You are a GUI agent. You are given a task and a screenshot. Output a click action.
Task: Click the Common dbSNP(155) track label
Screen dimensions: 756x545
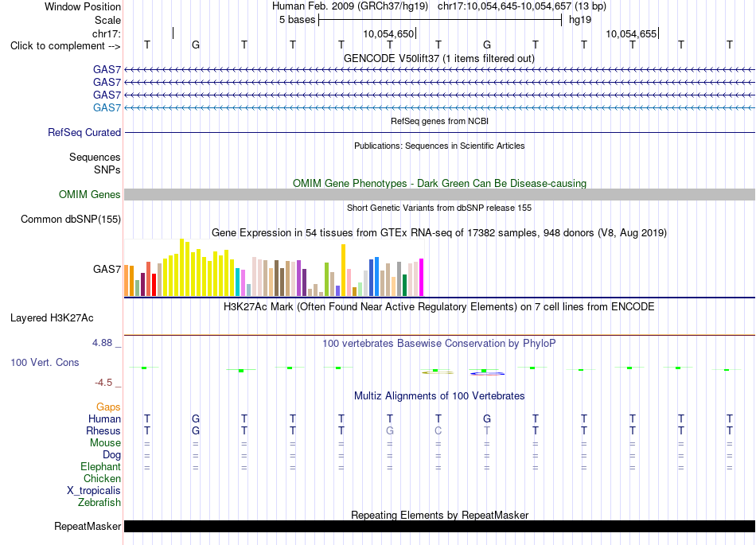pyautogui.click(x=71, y=220)
